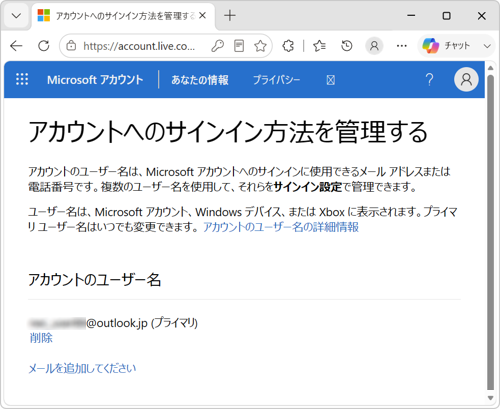The height and width of the screenshot is (409, 500).
Task: Enter reader view with the page icon
Action: point(239,46)
